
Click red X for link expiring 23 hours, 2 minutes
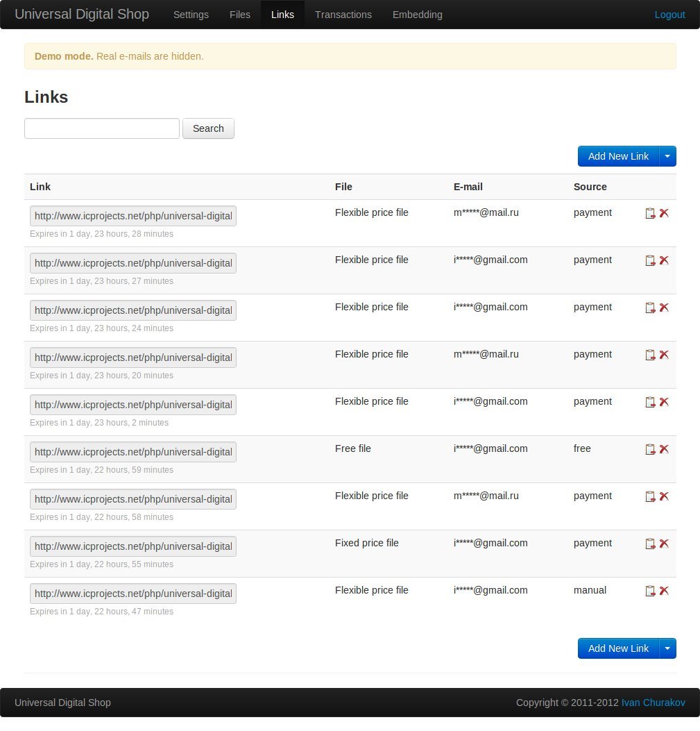click(664, 402)
